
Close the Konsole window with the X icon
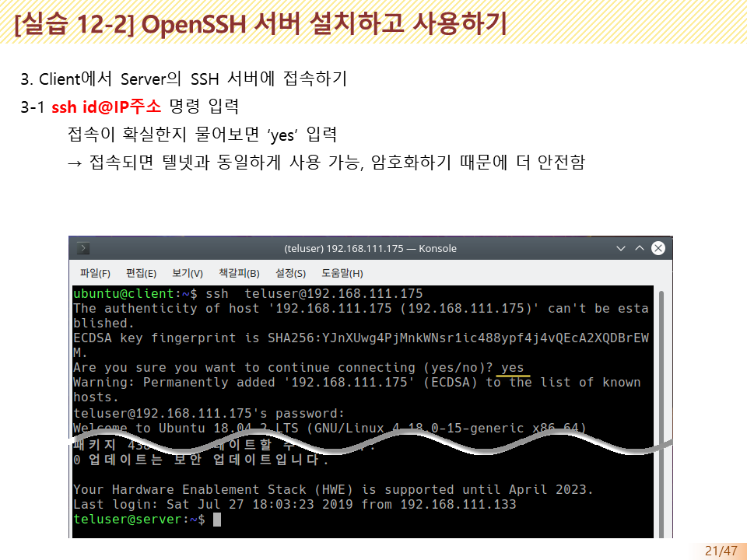[658, 248]
